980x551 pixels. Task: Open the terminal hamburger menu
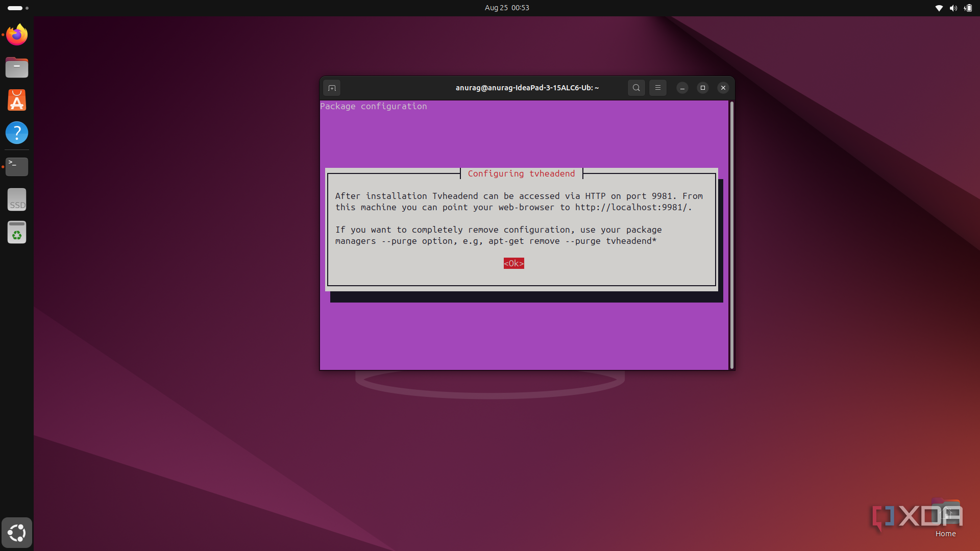[x=657, y=88]
